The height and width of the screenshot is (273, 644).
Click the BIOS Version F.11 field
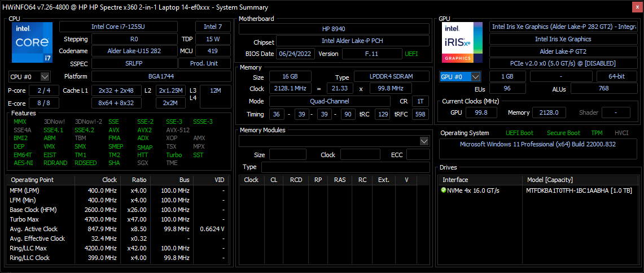(x=372, y=54)
